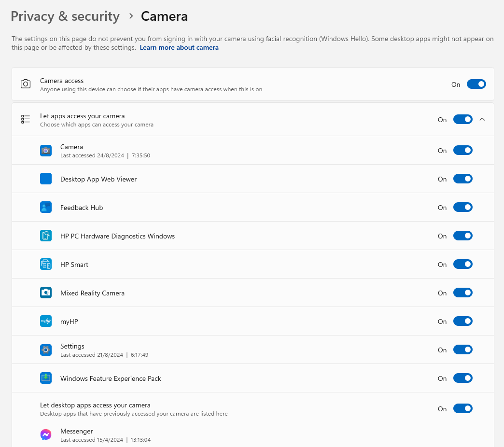Disable Mixed Reality Camera toggle

(x=462, y=293)
